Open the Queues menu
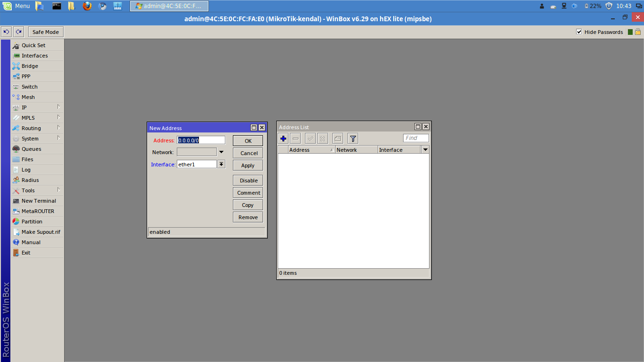This screenshot has height=362, width=644. pyautogui.click(x=37, y=149)
